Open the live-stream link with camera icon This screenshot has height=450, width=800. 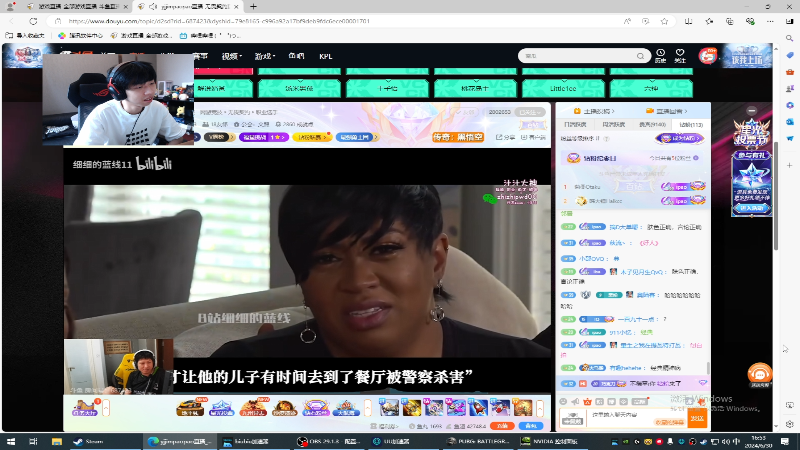pyautogui.click(x=666, y=111)
